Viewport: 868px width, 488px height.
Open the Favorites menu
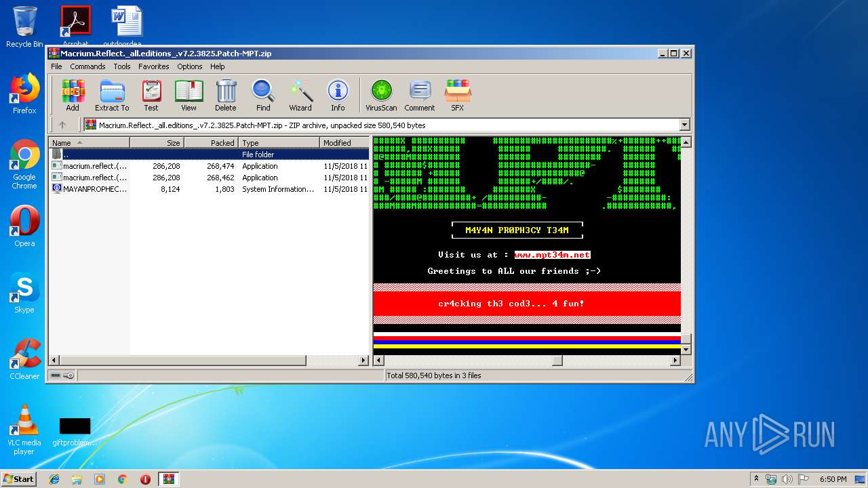154,66
